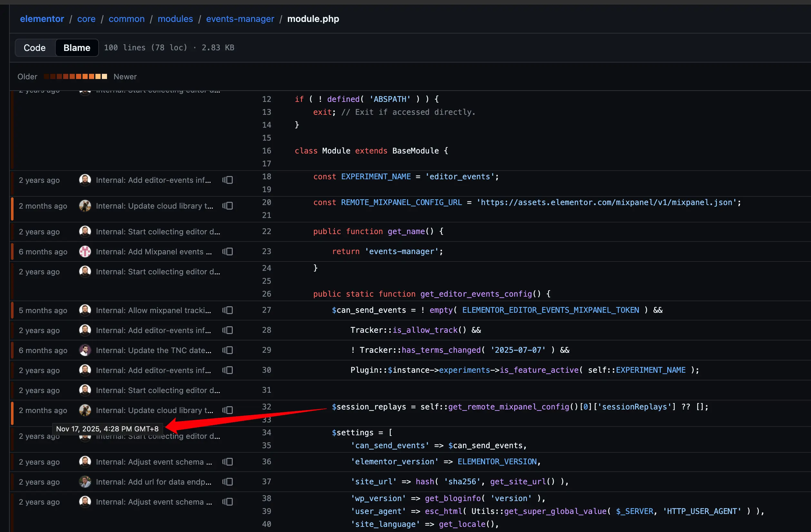View blame prior to line 30 change
This screenshot has width=811, height=532.
[228, 370]
